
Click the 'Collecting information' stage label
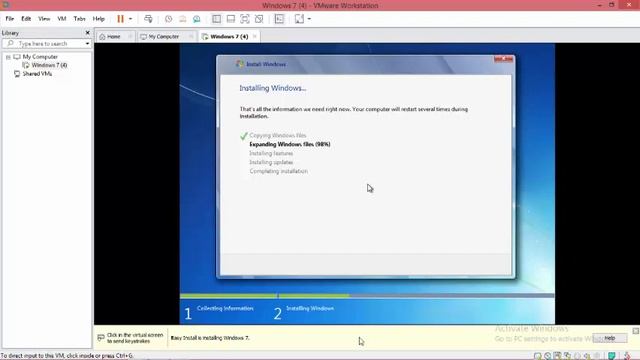click(225, 308)
